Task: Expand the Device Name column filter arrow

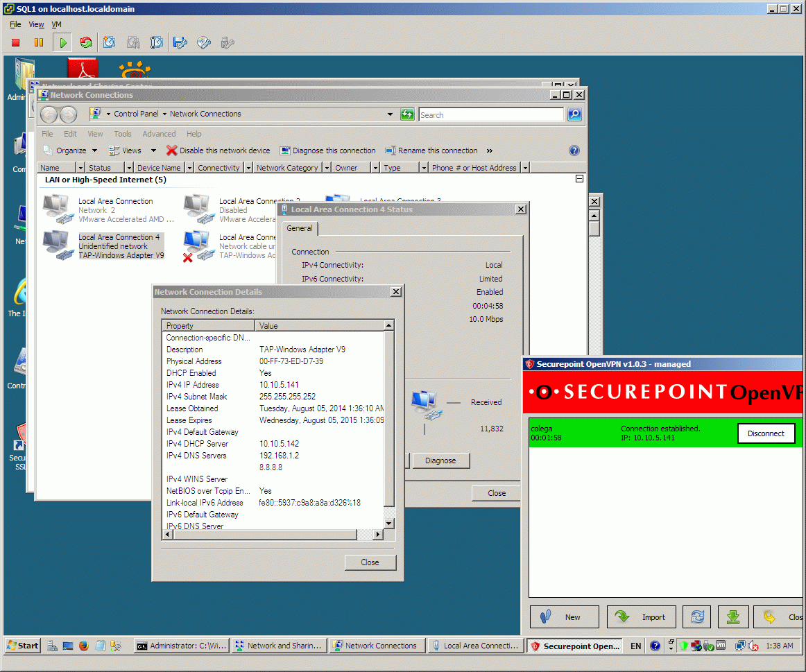Action: (189, 168)
